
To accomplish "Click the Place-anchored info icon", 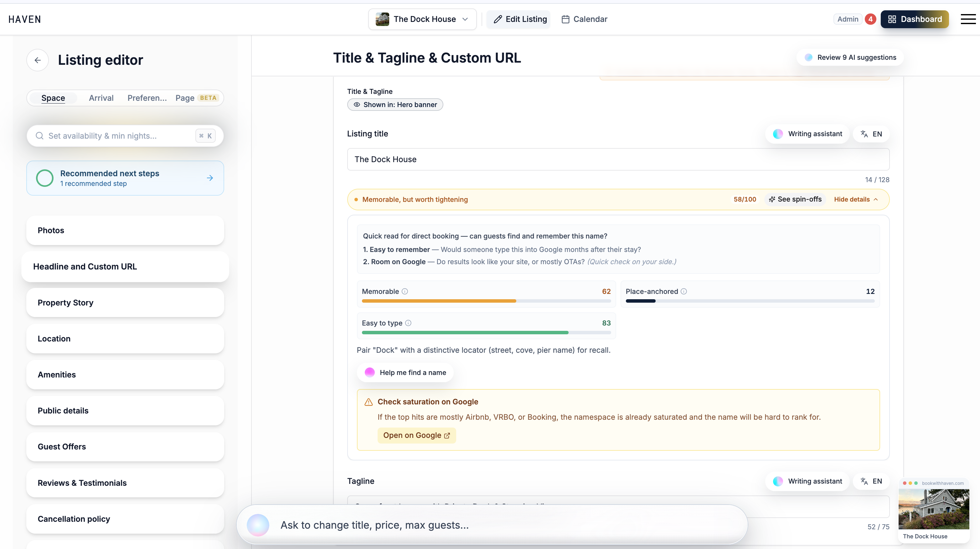I will pos(683,291).
